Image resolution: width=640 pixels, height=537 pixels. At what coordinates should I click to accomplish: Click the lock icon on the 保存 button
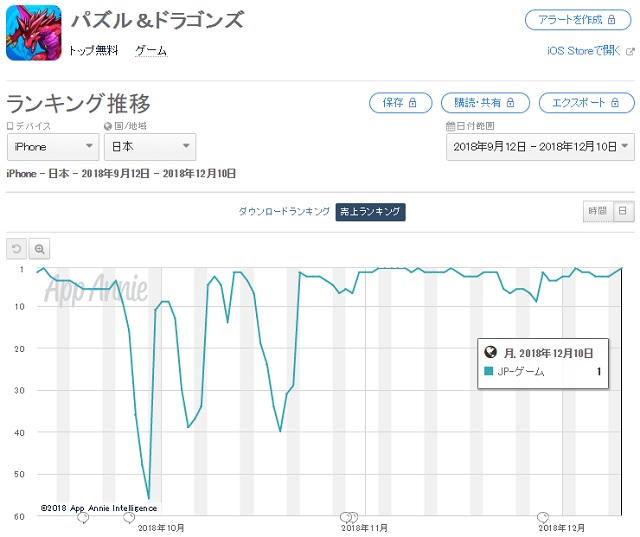click(413, 103)
